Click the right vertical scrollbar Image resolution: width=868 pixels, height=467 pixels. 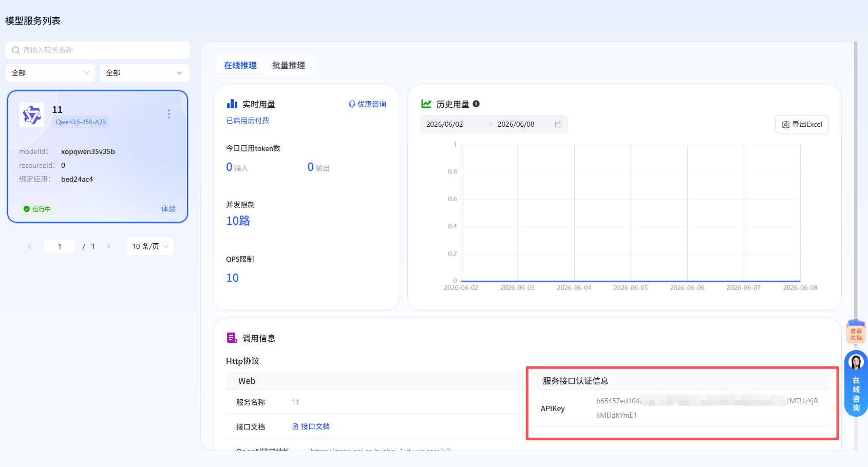pyautogui.click(x=856, y=246)
